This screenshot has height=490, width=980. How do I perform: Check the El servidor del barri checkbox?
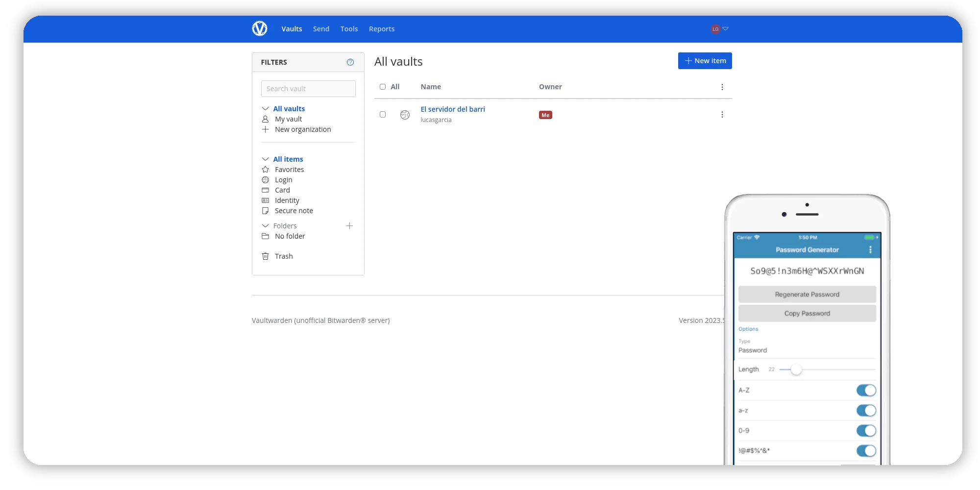click(x=383, y=115)
